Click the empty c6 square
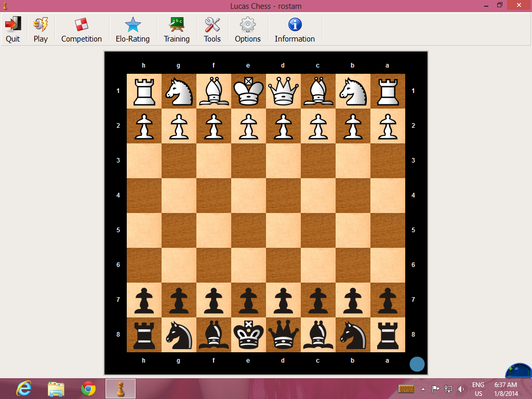The width and height of the screenshot is (532, 399). coord(318,265)
